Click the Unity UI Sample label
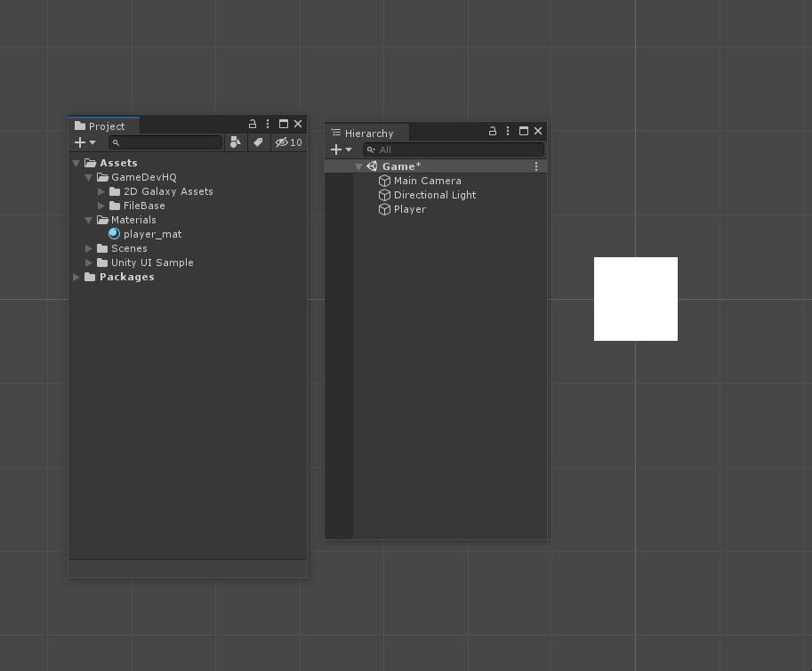Image resolution: width=812 pixels, height=671 pixels. pos(152,263)
